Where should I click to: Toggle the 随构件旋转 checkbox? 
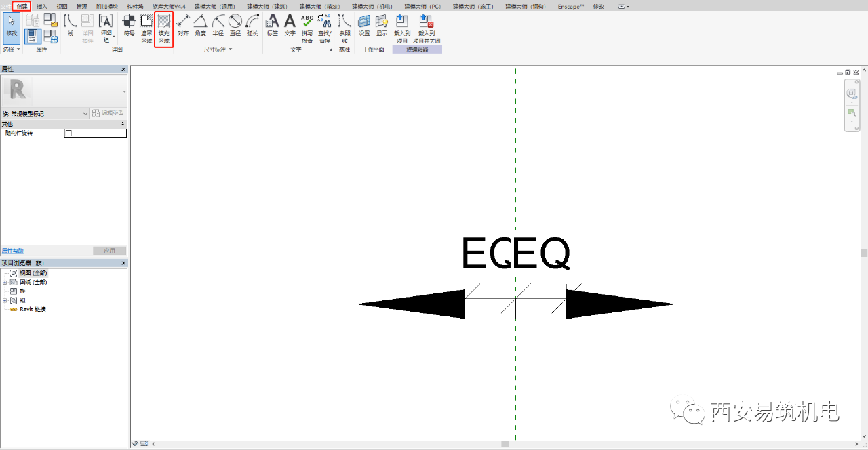pyautogui.click(x=68, y=134)
